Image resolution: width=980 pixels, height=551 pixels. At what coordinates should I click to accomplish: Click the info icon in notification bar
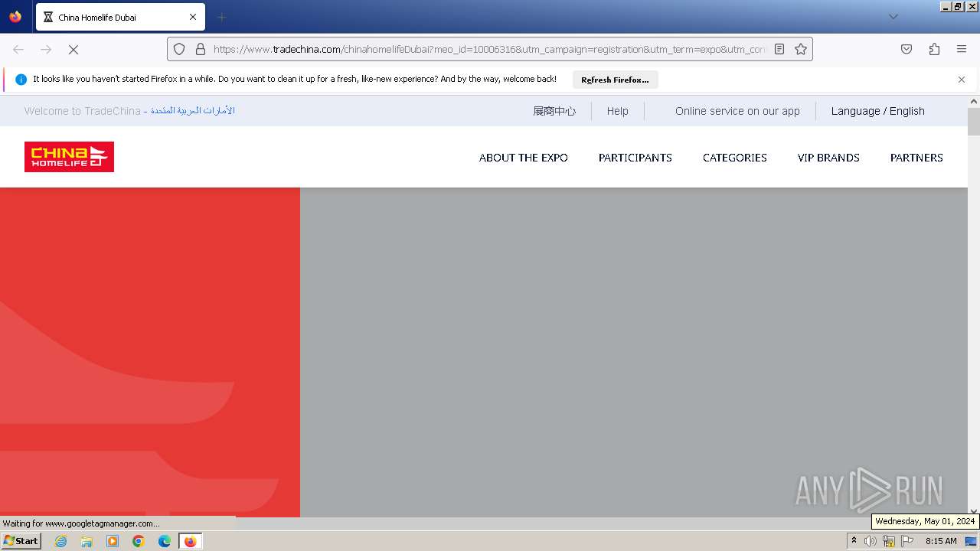pyautogui.click(x=21, y=80)
